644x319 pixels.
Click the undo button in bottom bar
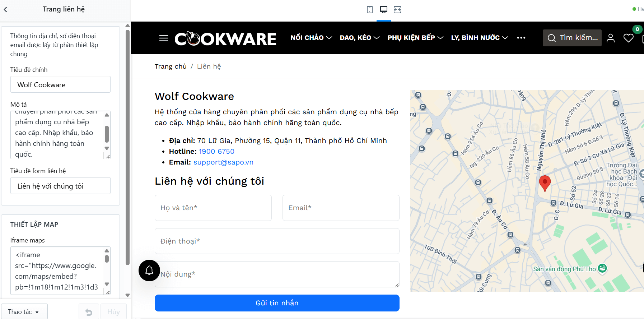tap(89, 312)
